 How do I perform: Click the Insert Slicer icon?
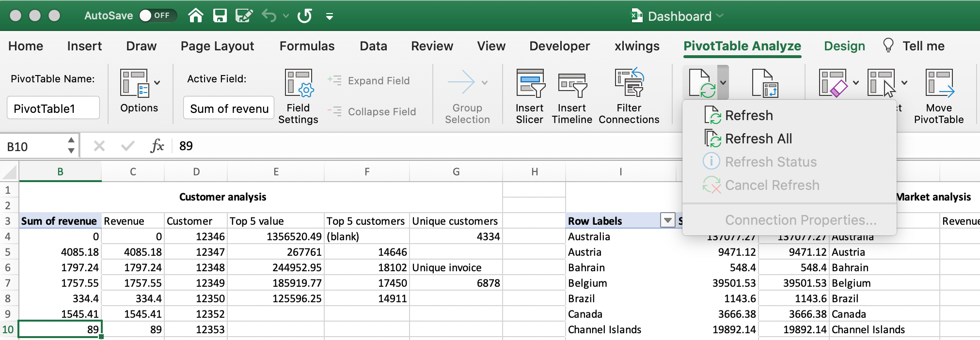530,83
